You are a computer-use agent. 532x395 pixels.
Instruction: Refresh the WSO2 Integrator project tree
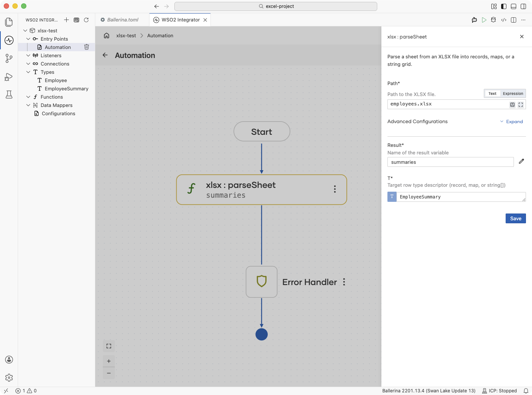pyautogui.click(x=86, y=20)
